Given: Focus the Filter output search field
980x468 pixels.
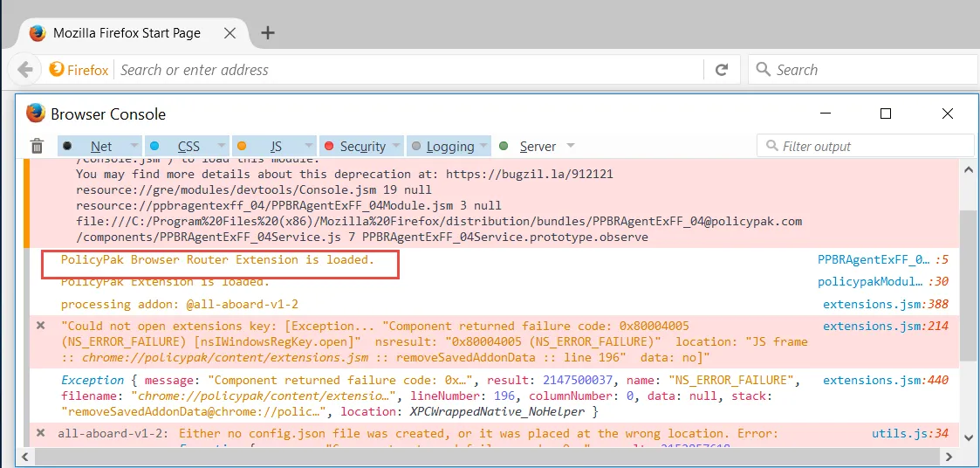Looking at the screenshot, I should pos(873,147).
